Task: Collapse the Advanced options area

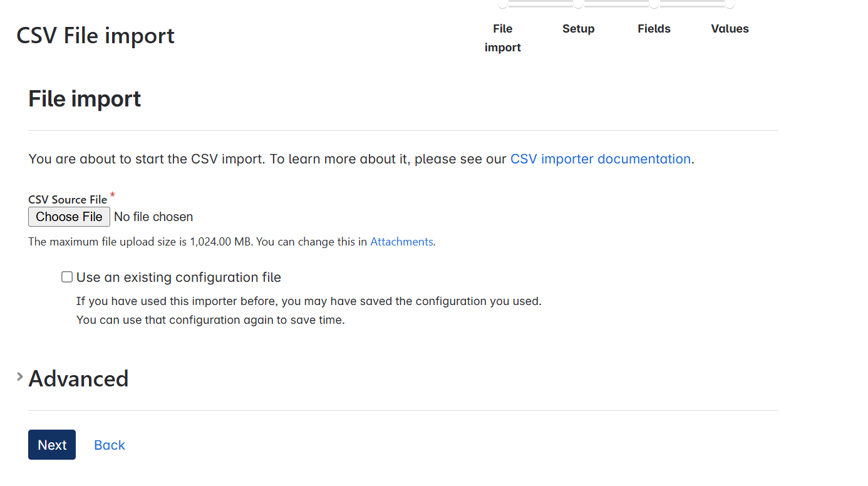Action: 78,378
